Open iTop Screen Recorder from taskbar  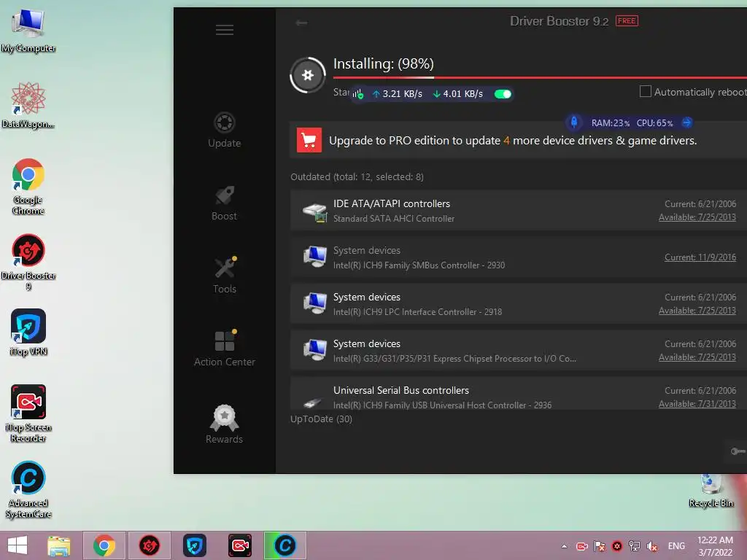(239, 545)
